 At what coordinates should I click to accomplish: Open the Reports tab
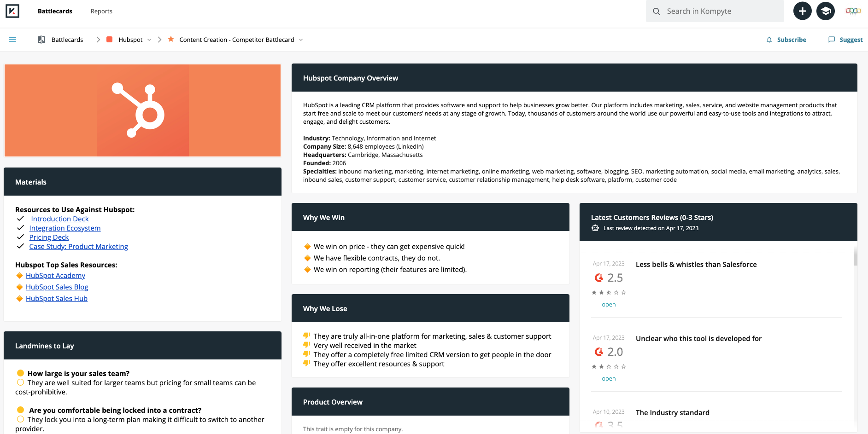click(x=101, y=11)
